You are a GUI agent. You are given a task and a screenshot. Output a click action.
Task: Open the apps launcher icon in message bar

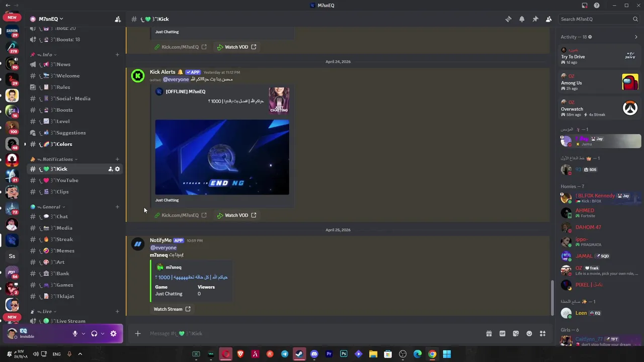coord(542,333)
